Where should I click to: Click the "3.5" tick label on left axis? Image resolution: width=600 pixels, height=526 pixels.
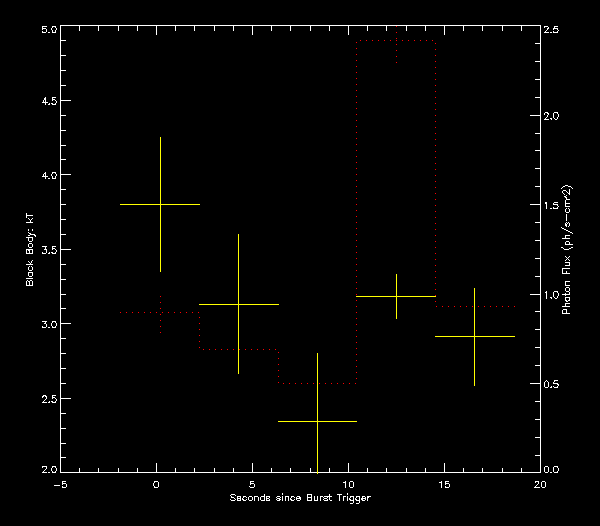(x=46, y=250)
